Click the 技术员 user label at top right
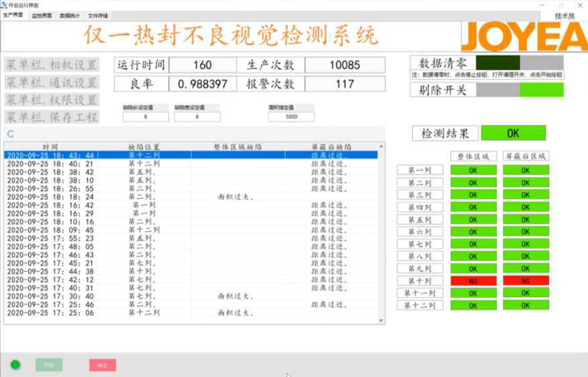 click(x=565, y=15)
